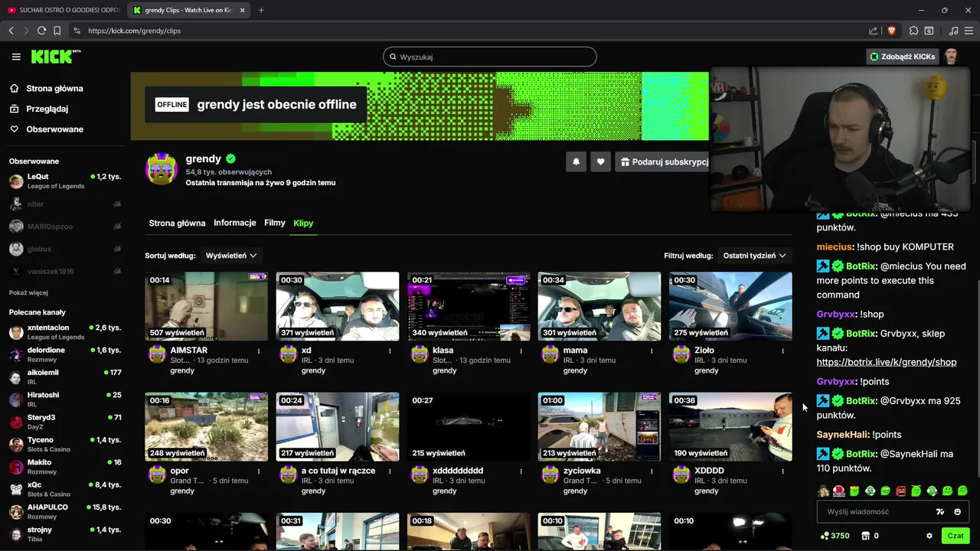Screen dimensions: 980x551
Task: Click the Brave Shields lion icon
Action: [x=891, y=31]
